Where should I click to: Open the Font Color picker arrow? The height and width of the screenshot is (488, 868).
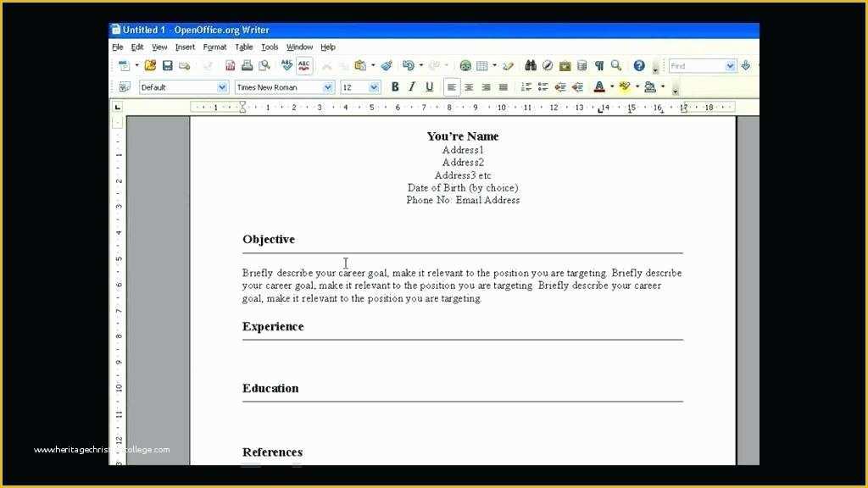pos(611,86)
